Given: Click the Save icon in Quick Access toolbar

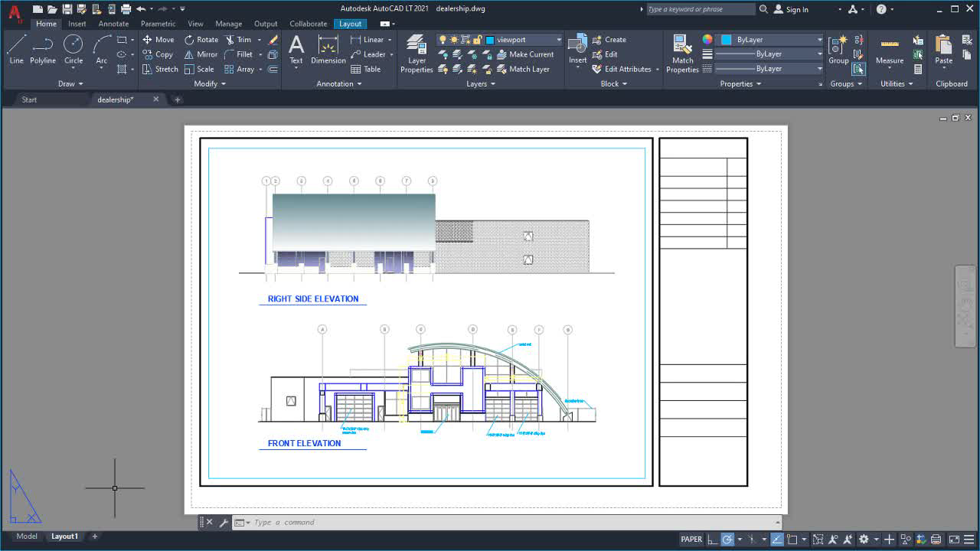Looking at the screenshot, I should pos(67,9).
